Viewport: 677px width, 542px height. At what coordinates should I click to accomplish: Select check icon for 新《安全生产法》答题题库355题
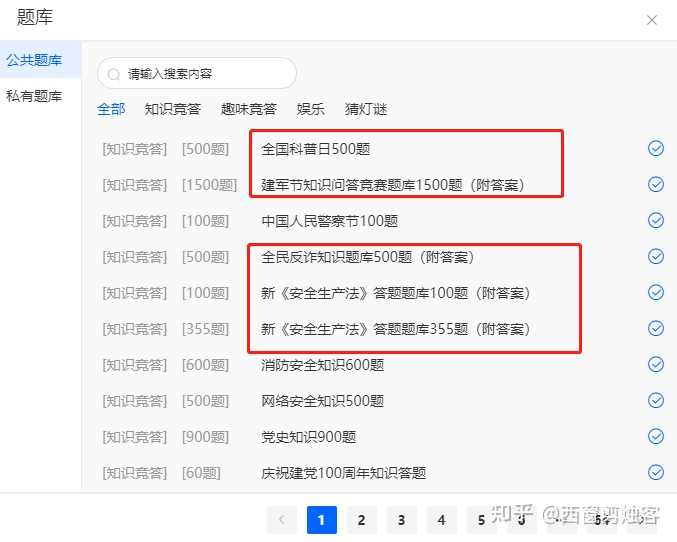click(x=655, y=329)
